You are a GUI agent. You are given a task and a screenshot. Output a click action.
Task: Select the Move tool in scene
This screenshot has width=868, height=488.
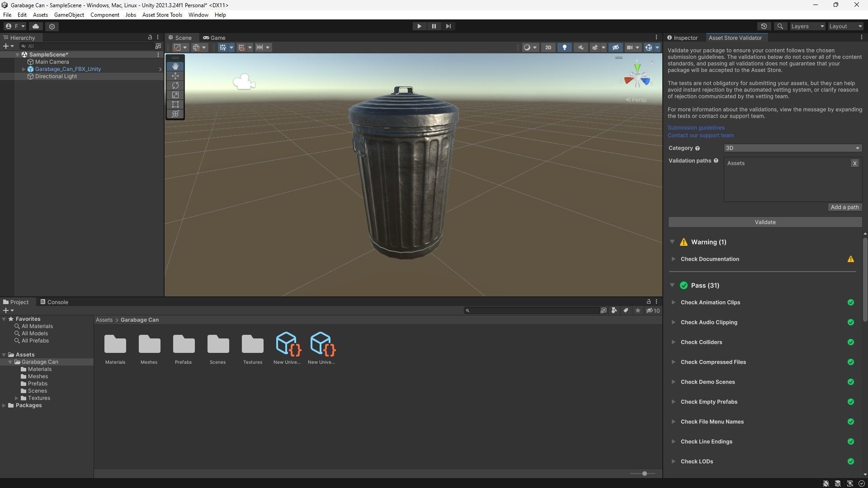(x=175, y=76)
